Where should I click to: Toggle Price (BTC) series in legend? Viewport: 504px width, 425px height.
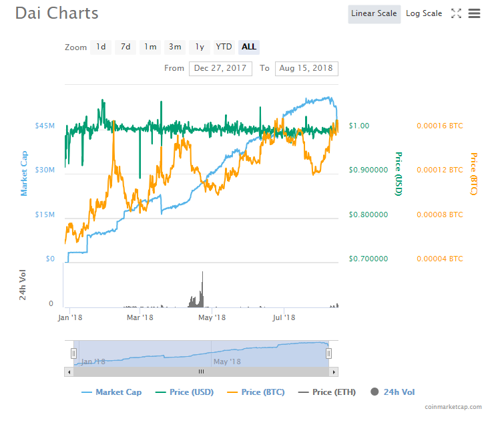[256, 392]
